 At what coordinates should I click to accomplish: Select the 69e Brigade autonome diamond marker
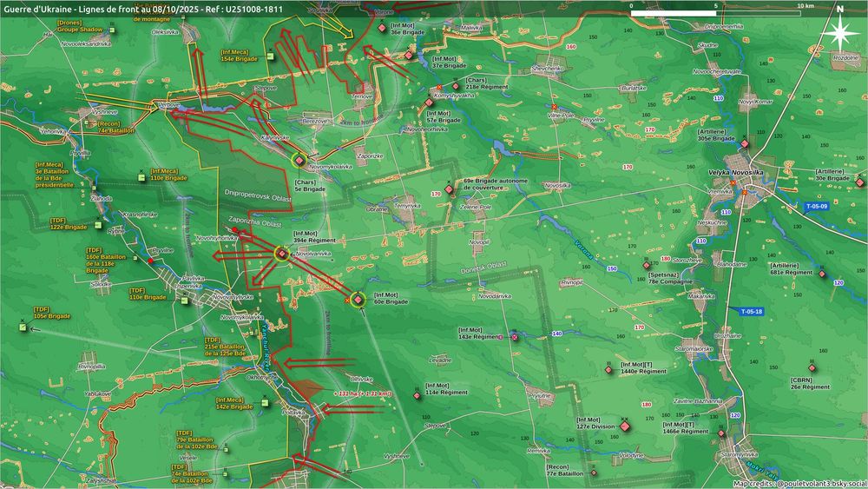pos(449,189)
